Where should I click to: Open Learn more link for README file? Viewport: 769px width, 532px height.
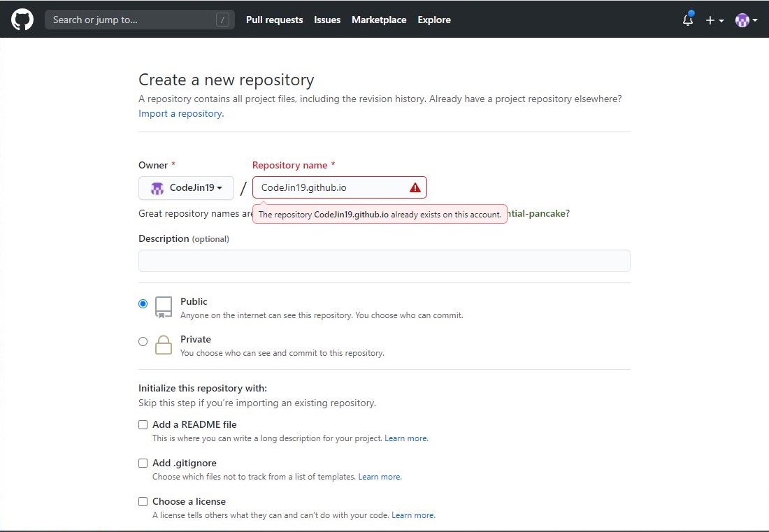click(406, 438)
